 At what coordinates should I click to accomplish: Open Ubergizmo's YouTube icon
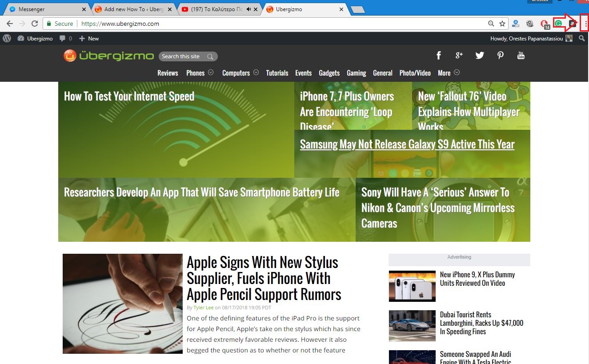521,56
